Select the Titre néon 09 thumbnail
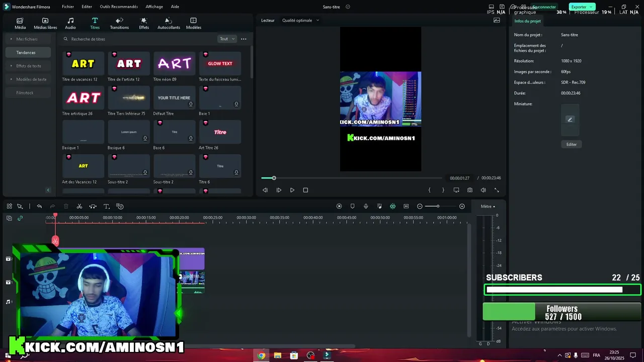 [174, 63]
